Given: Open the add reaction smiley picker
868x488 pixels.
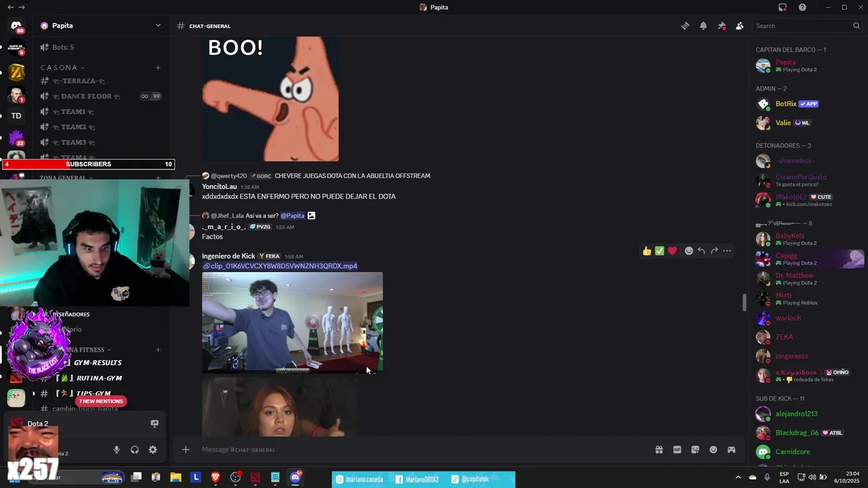Looking at the screenshot, I should (689, 251).
